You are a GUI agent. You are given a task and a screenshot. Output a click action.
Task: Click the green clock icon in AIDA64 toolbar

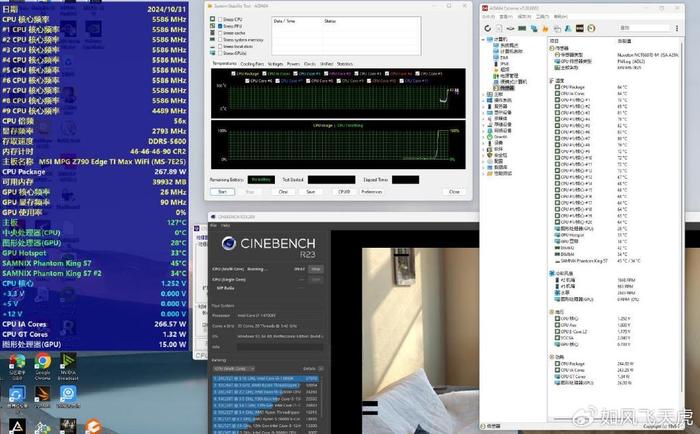pos(591,28)
